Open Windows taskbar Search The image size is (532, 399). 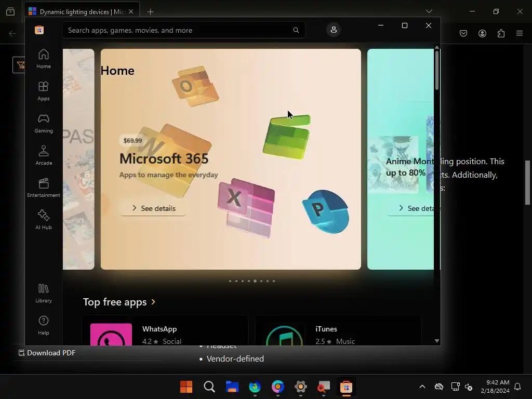(209, 387)
